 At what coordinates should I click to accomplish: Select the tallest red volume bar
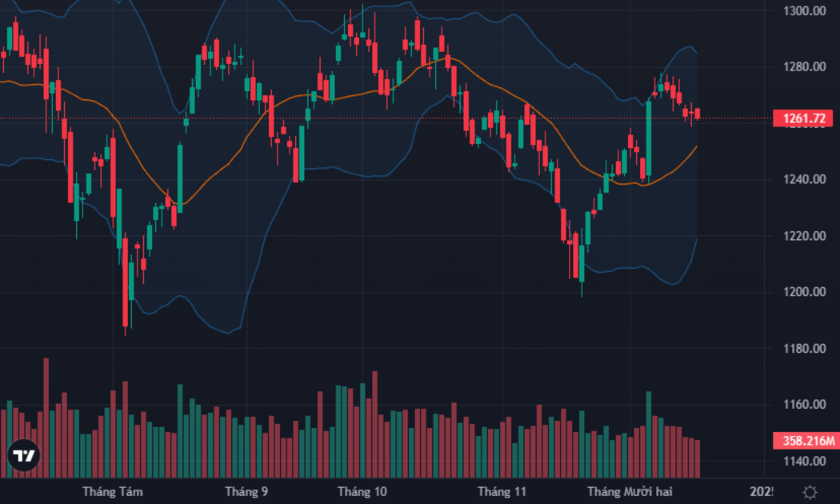pos(46,418)
